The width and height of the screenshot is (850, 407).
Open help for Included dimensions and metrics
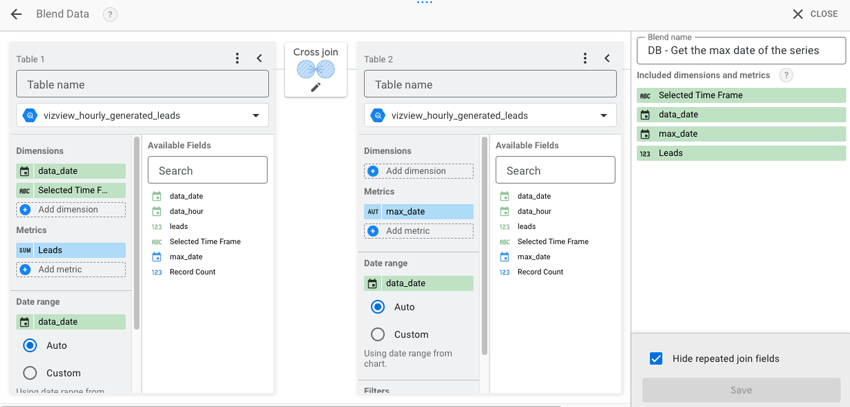tap(786, 75)
